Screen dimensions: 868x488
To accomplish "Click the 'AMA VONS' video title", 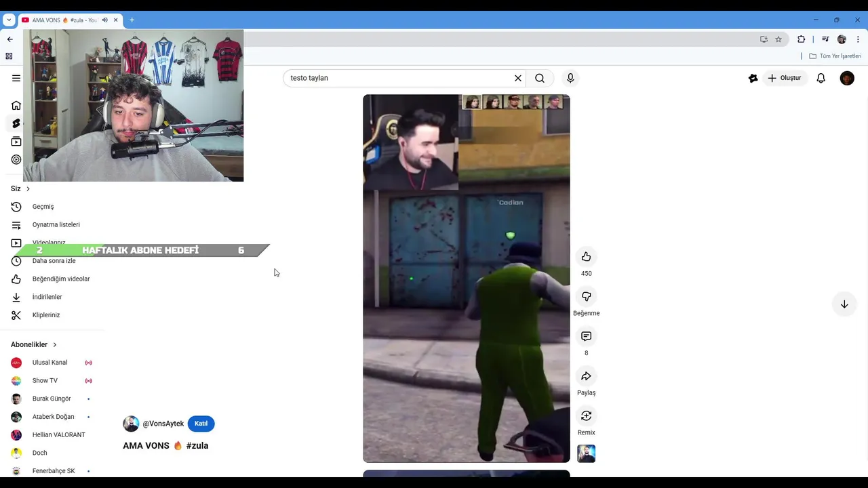I will 146,445.
